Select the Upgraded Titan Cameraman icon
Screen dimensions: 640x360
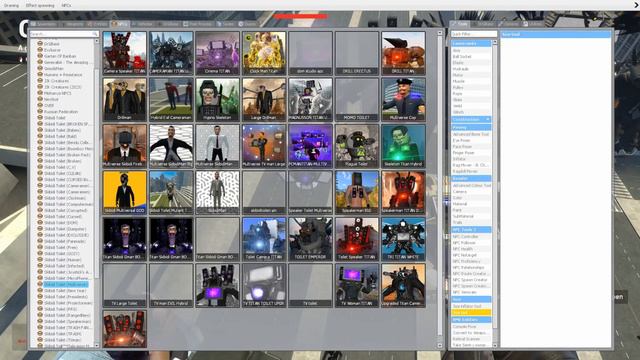(403, 286)
